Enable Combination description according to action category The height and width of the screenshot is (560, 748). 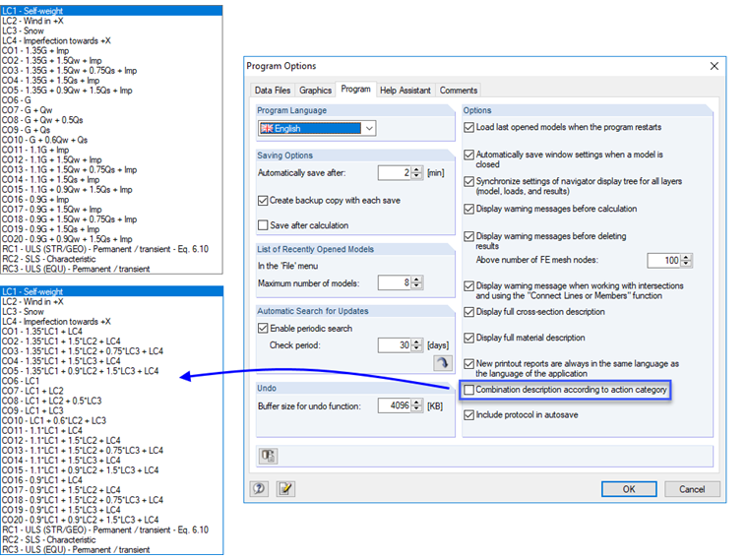pos(468,390)
